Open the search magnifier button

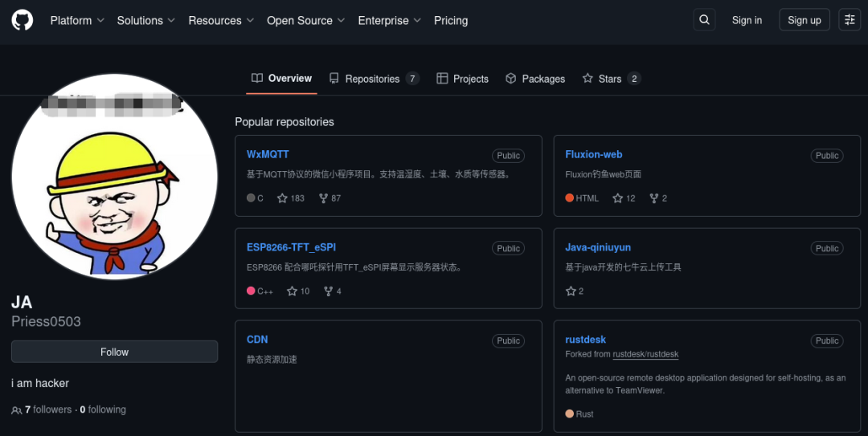[x=704, y=20]
